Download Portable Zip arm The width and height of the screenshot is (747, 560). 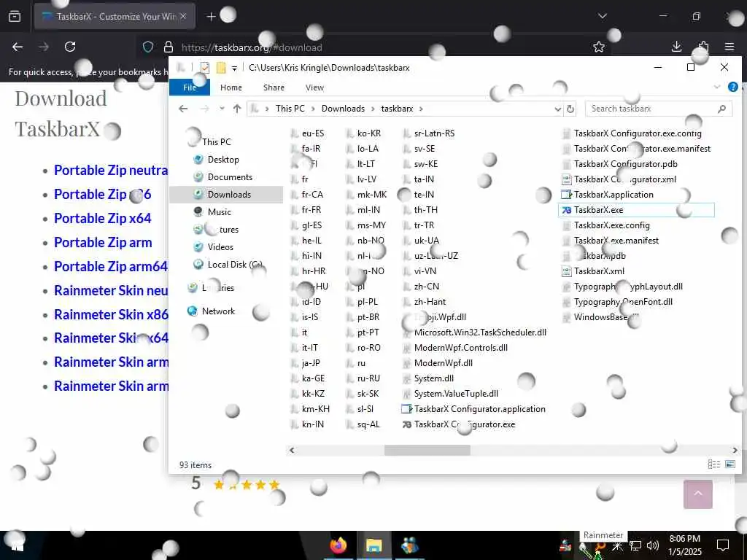103,242
